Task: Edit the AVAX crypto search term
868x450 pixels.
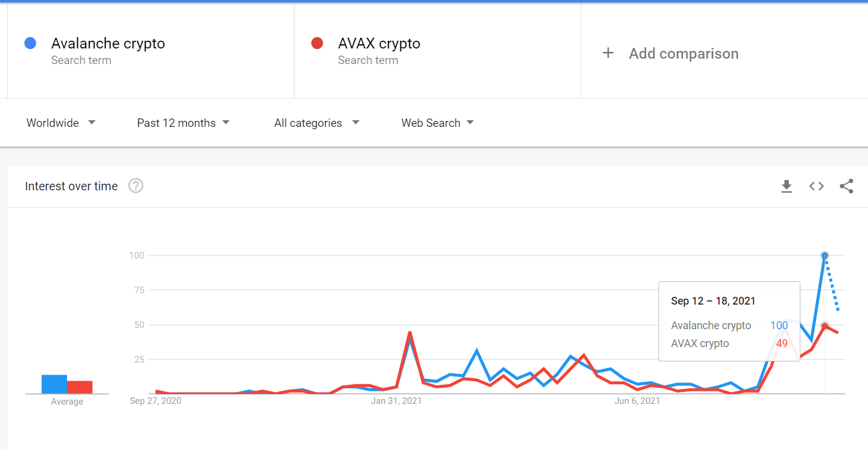Action: coord(379,44)
